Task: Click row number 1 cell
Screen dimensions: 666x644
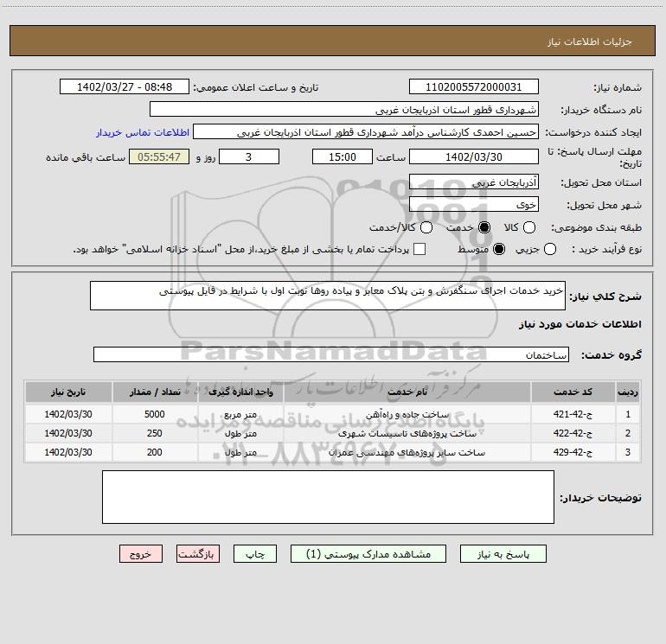Action: 628,414
